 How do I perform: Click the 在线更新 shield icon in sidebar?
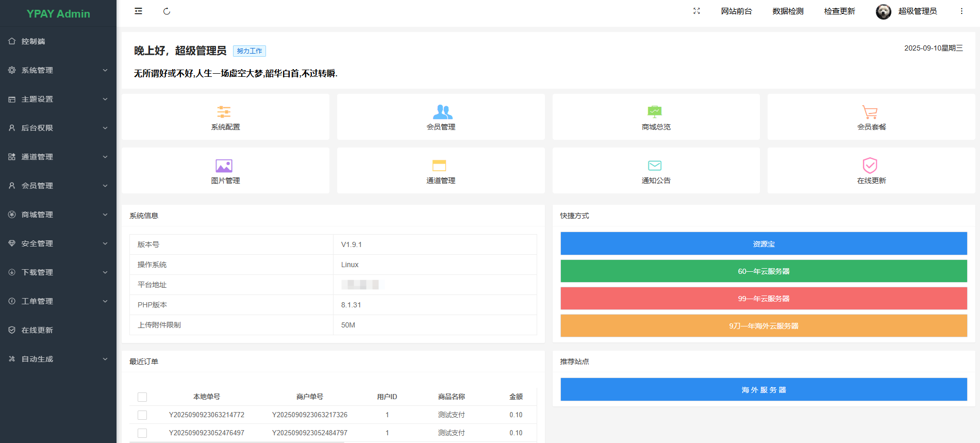tap(12, 330)
